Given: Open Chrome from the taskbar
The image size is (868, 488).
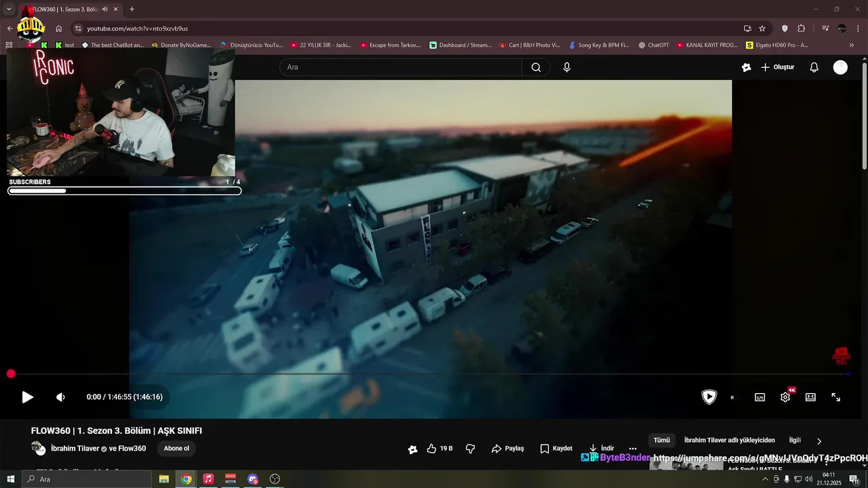Looking at the screenshot, I should click(x=186, y=479).
